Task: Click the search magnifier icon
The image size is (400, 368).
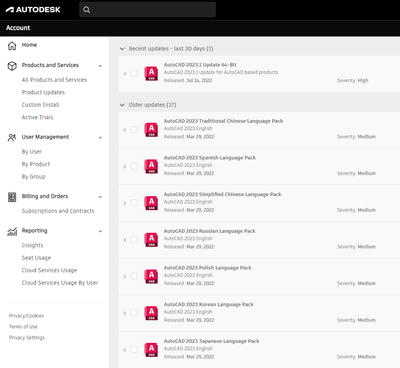Action: tap(86, 10)
